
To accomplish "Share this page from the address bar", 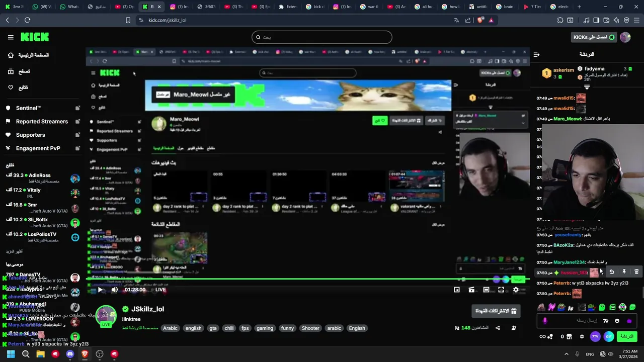I will pyautogui.click(x=468, y=20).
